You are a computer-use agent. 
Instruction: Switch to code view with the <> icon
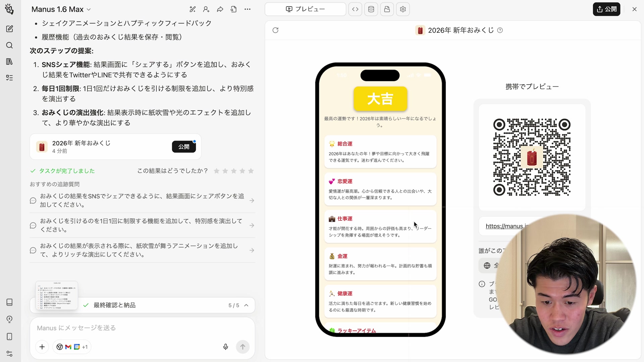tap(355, 9)
